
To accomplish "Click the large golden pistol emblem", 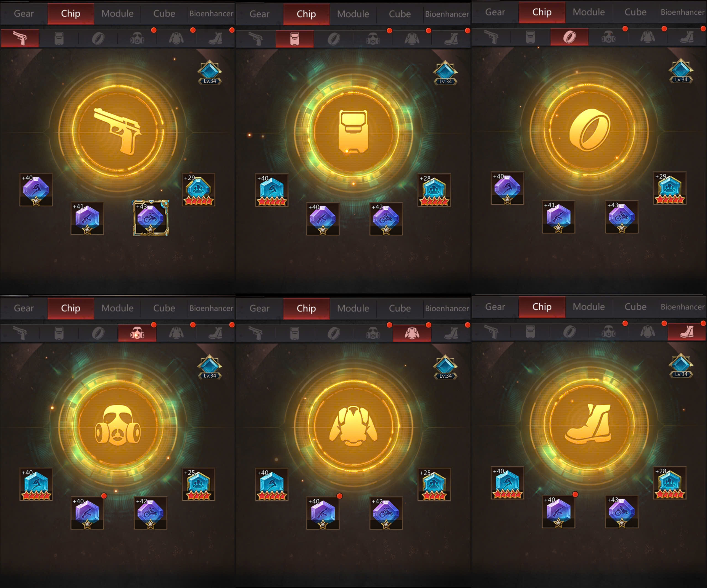I will [118, 132].
